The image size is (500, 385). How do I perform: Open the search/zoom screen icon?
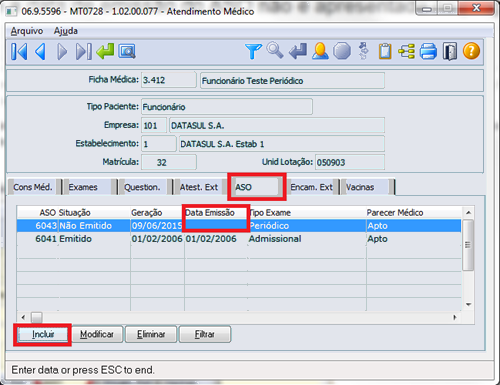pos(127,51)
